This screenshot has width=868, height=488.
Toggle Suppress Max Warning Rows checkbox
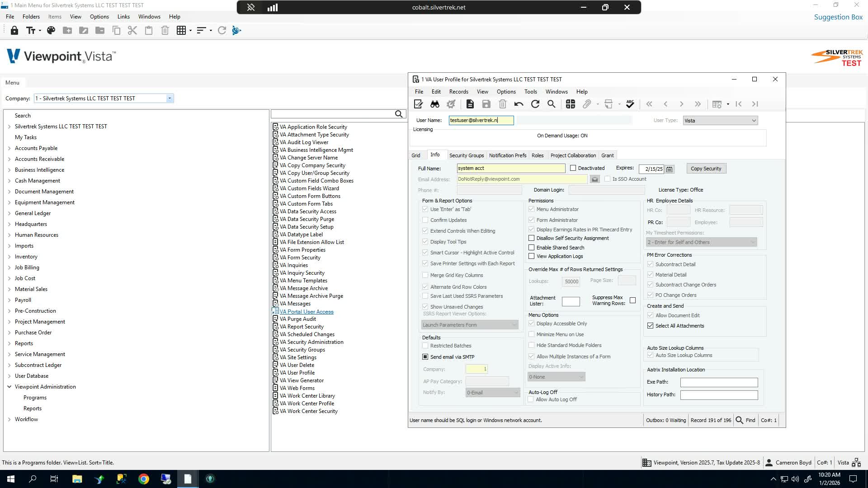coord(633,300)
